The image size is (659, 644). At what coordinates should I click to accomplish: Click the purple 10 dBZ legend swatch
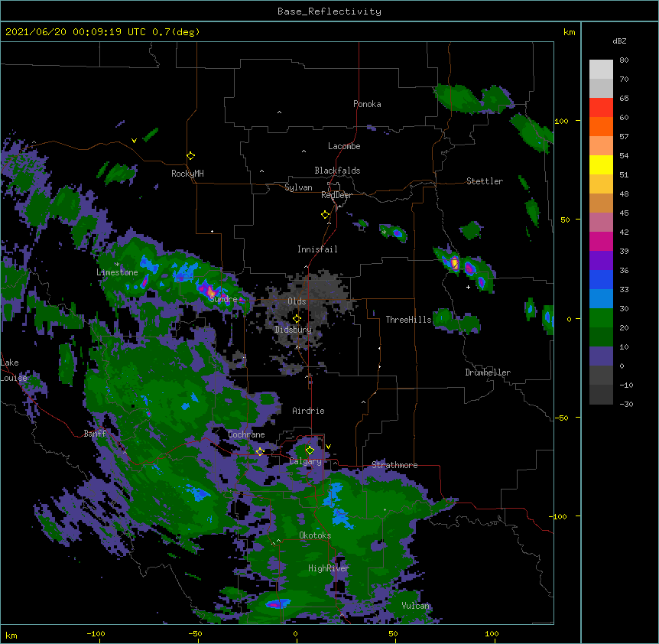coord(601,356)
